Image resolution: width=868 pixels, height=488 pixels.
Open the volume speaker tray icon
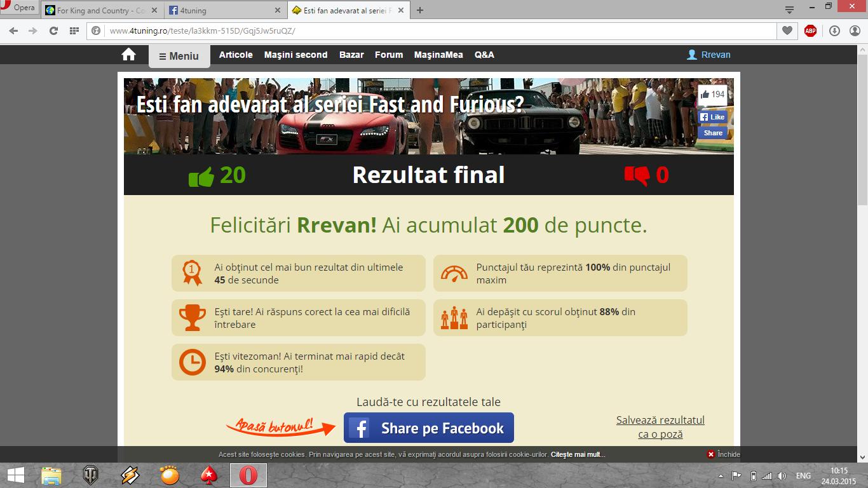[x=782, y=476]
